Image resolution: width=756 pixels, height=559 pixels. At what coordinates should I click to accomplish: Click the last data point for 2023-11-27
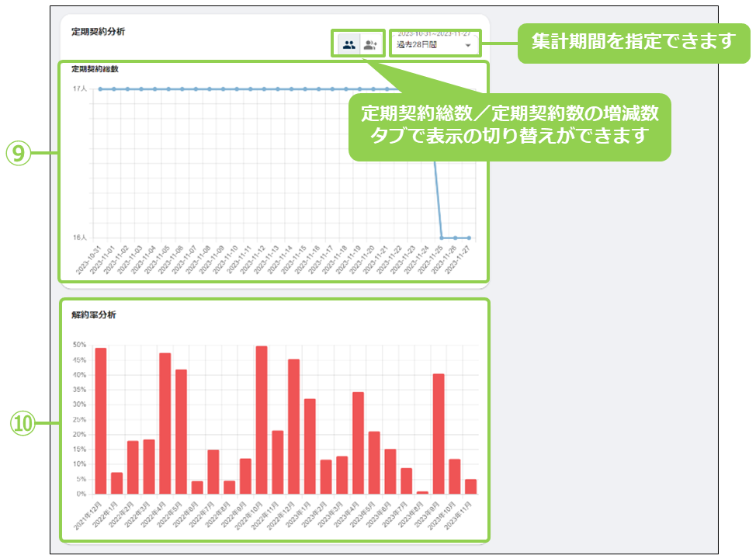tap(470, 238)
